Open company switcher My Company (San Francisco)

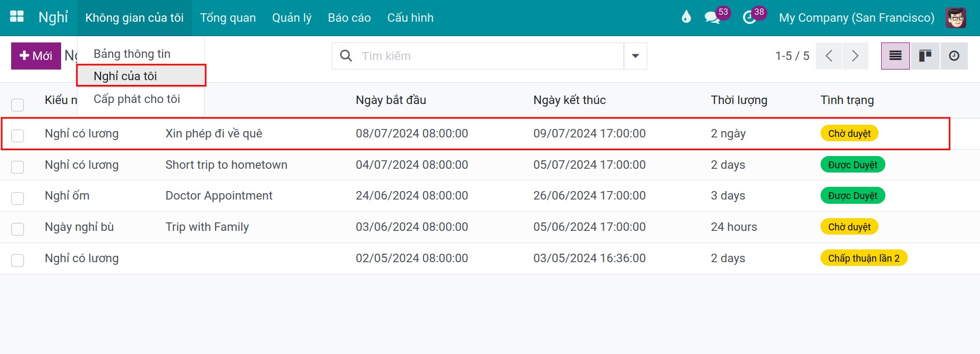pos(856,18)
